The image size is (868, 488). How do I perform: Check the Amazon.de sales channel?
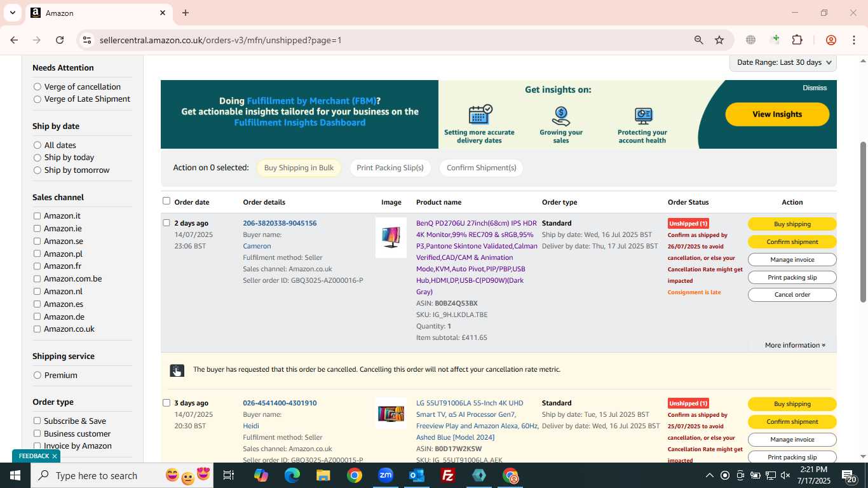pos(37,316)
